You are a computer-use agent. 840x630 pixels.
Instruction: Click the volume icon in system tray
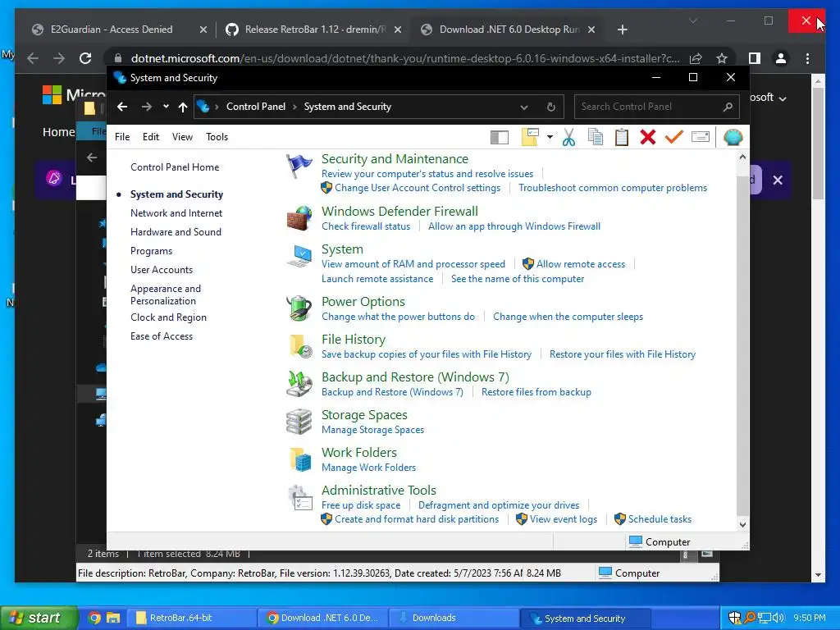click(779, 618)
